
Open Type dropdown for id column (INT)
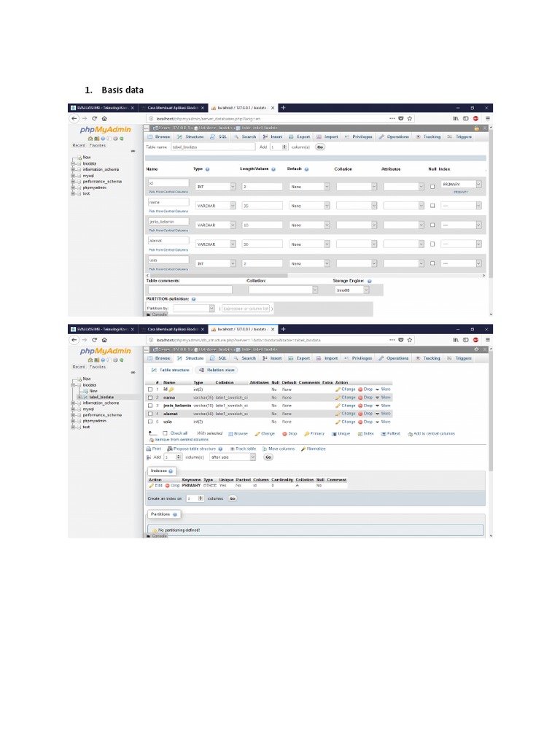(216, 187)
